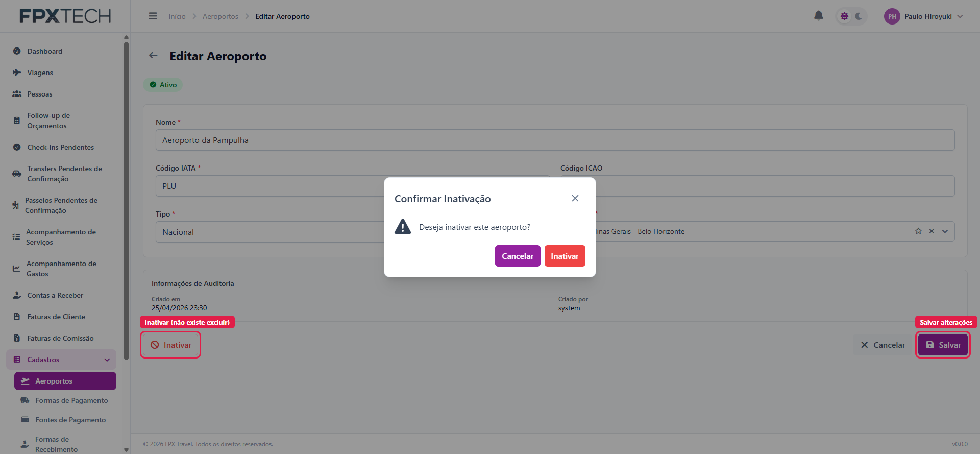Mark city as favorite with star icon
The width and height of the screenshot is (980, 454).
pyautogui.click(x=918, y=231)
